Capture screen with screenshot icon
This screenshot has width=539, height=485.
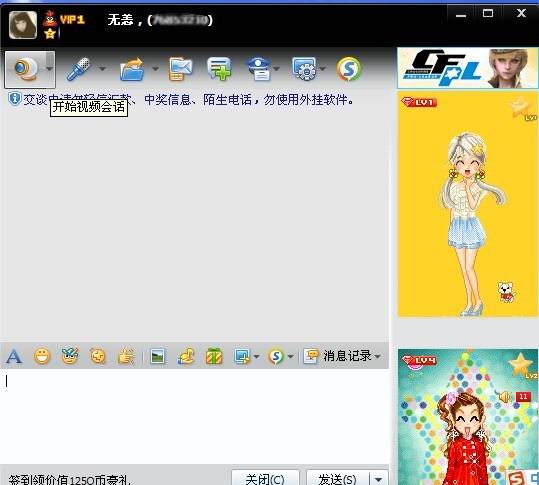tap(242, 356)
